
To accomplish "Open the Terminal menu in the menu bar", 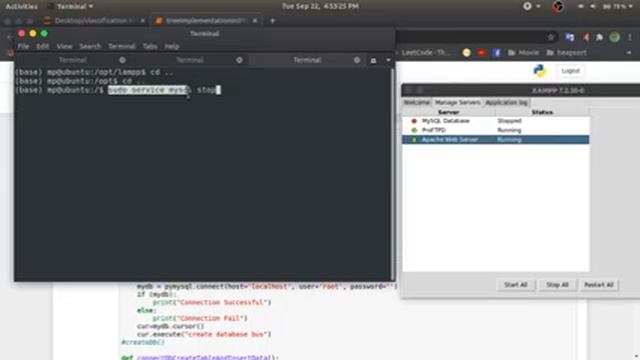I will click(x=122, y=47).
